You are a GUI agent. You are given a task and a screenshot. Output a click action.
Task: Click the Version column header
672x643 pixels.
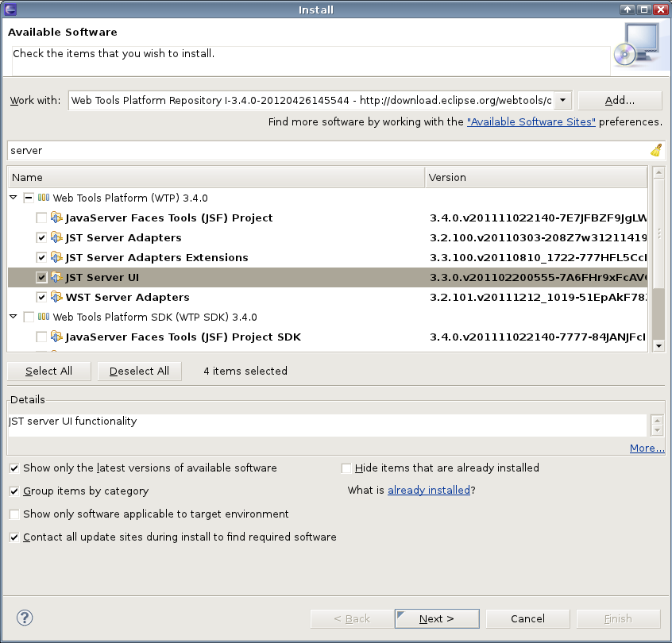536,177
